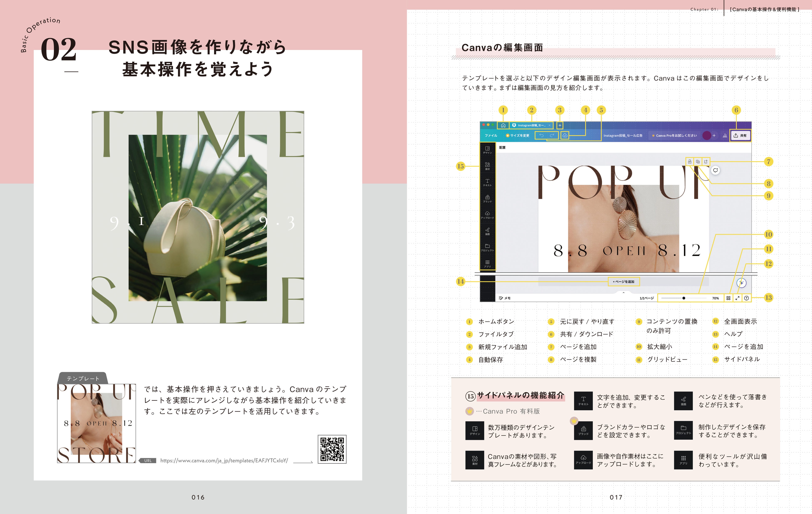812x514 pixels.
Task: Select the テキスト (Text) tool icon
Action: pyautogui.click(x=488, y=181)
